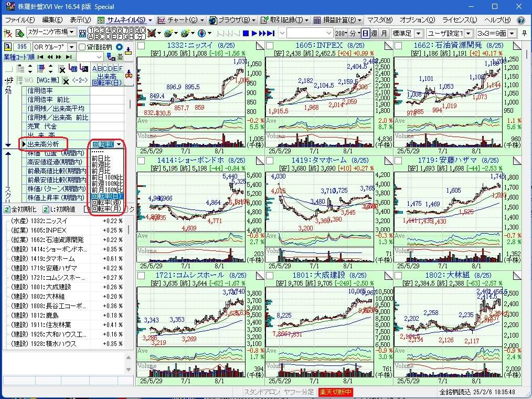Click the blue skip-to-end playback button

(x=271, y=33)
